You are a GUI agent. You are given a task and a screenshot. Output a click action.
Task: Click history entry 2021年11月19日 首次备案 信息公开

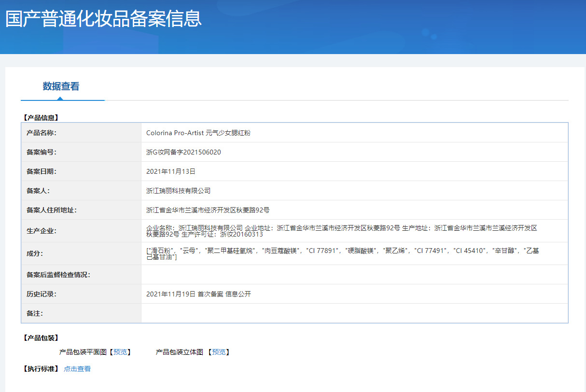pos(198,294)
